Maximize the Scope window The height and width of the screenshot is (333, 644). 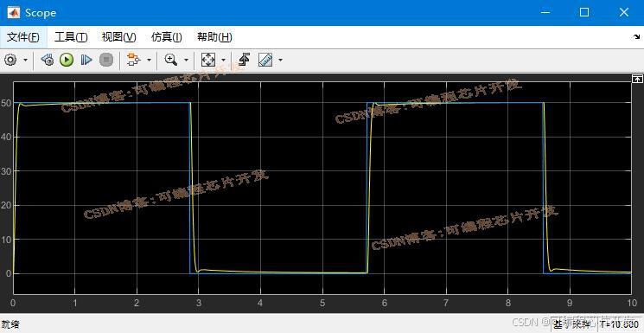coord(584,12)
